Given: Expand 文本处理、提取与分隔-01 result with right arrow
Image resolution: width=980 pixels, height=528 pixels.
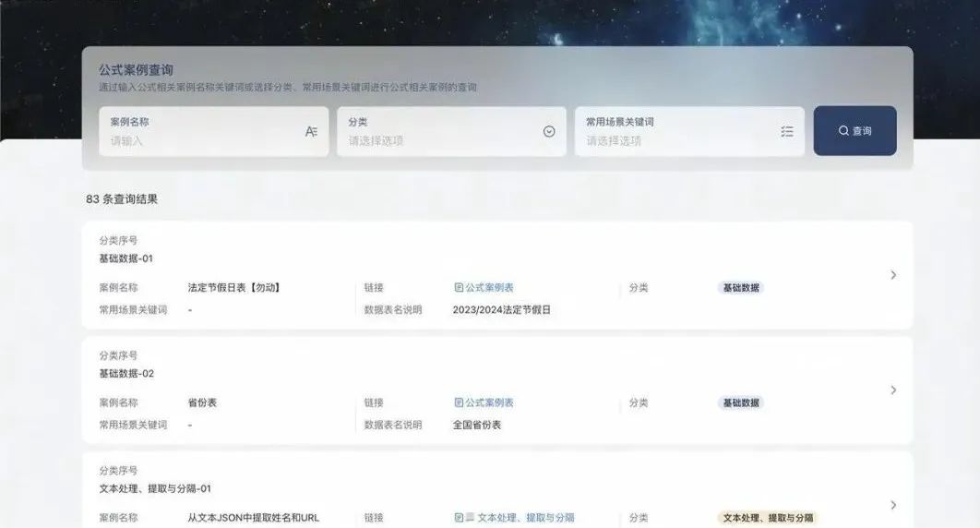Looking at the screenshot, I should pyautogui.click(x=892, y=505).
